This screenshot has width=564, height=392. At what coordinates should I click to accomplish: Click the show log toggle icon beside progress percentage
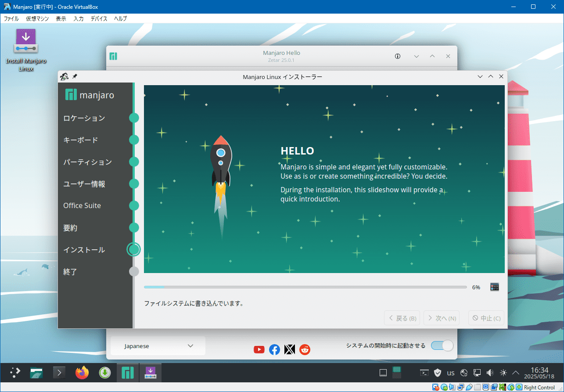tap(495, 287)
